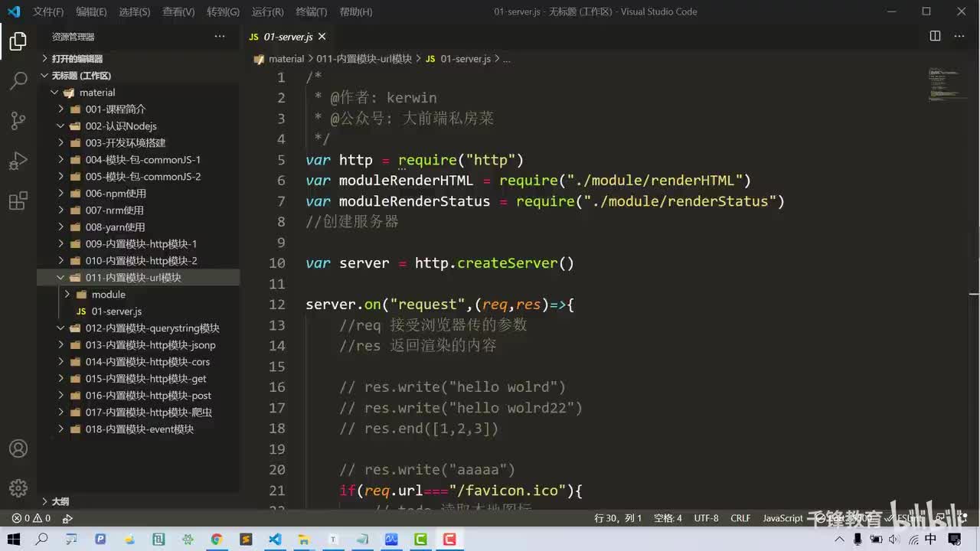This screenshot has height=551, width=980.
Task: Click the Visual Studio Code taskbar icon
Action: [x=275, y=540]
